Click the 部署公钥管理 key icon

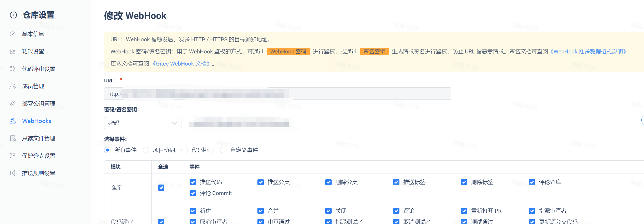13,104
